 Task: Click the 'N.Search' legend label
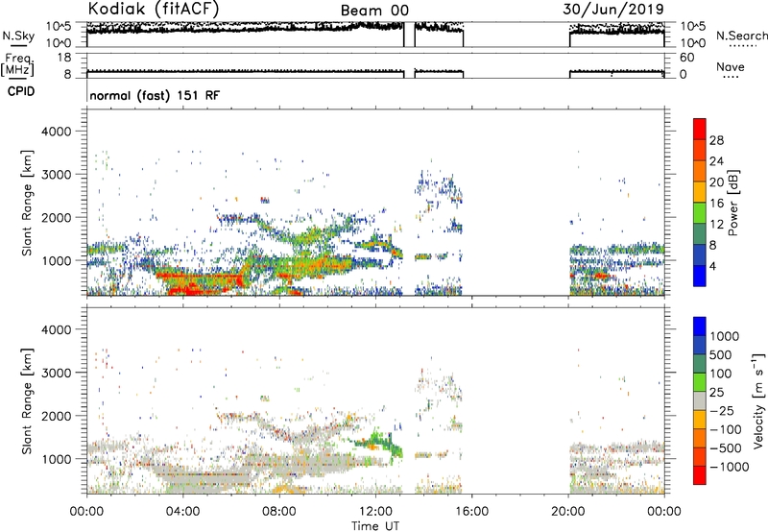[741, 36]
